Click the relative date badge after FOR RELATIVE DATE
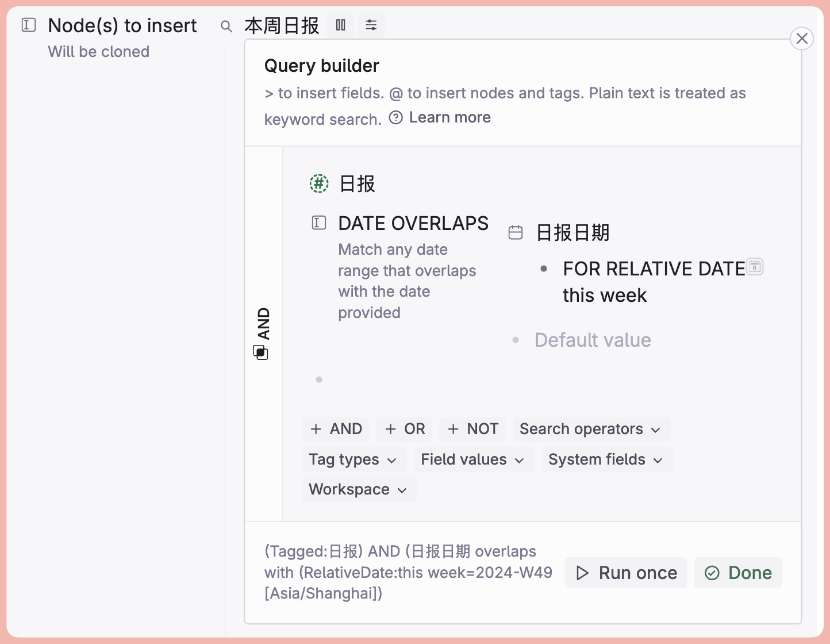The height and width of the screenshot is (644, 830). coord(755,266)
